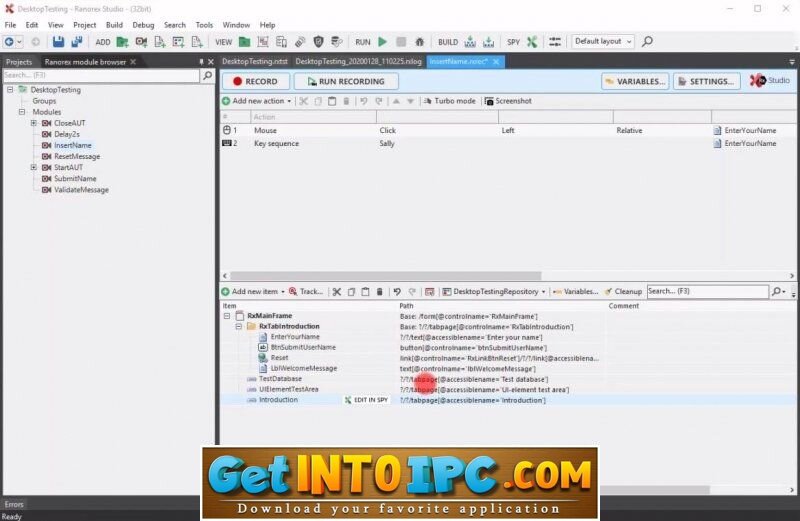Collapse the Modules tree node
This screenshot has height=521, width=800.
(x=22, y=112)
